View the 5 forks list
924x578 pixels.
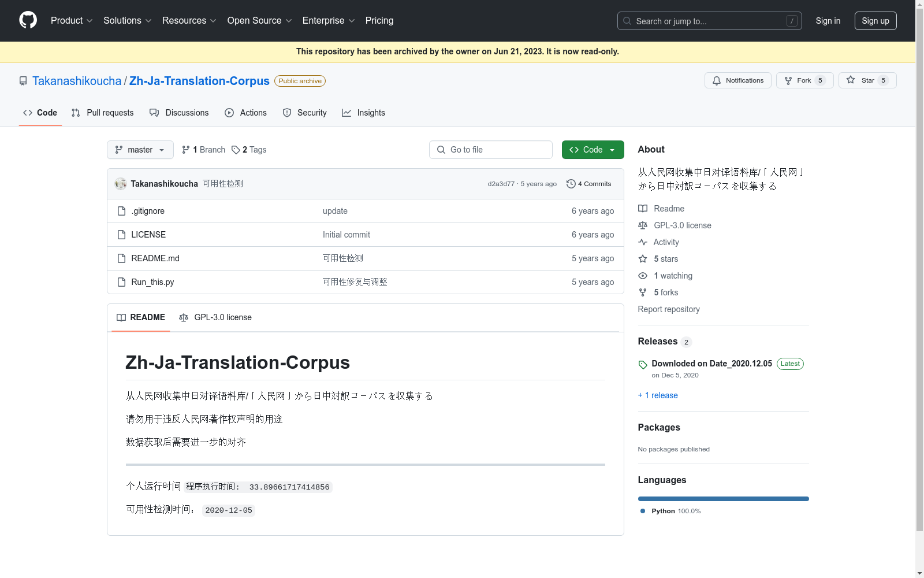point(658,292)
